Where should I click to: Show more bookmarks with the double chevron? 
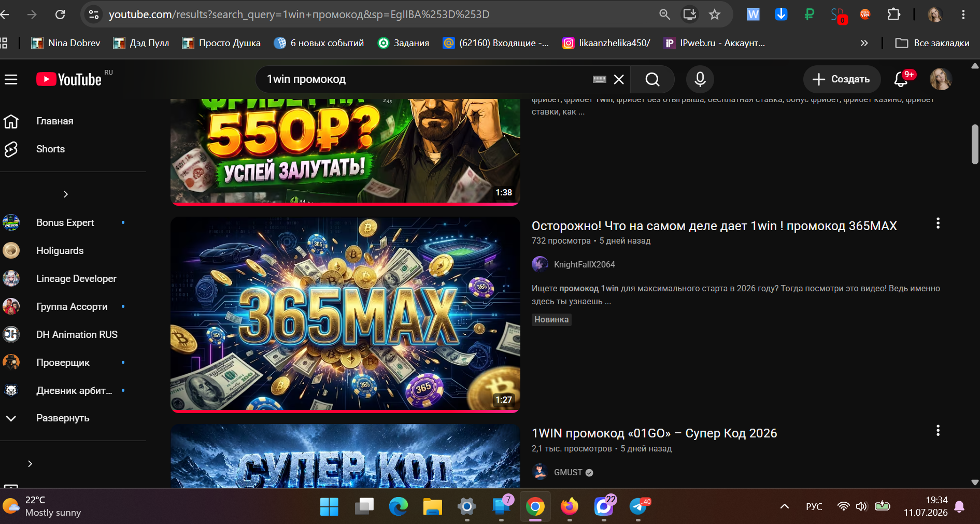tap(864, 43)
